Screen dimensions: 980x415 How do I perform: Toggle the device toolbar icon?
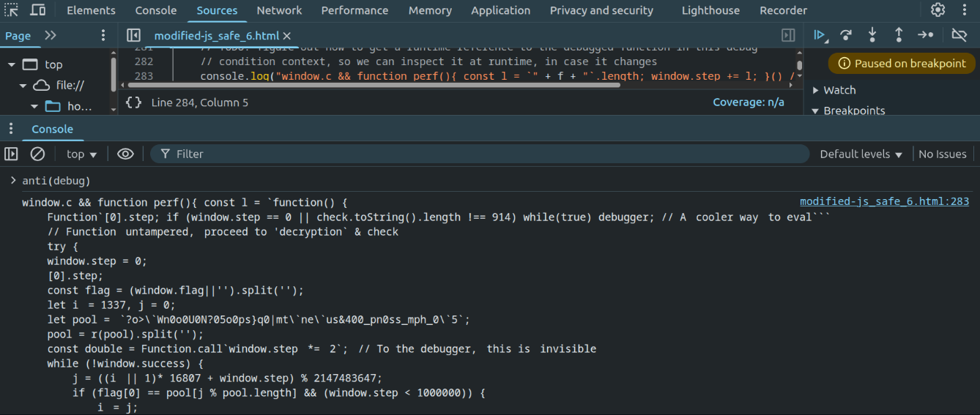pyautogui.click(x=37, y=10)
